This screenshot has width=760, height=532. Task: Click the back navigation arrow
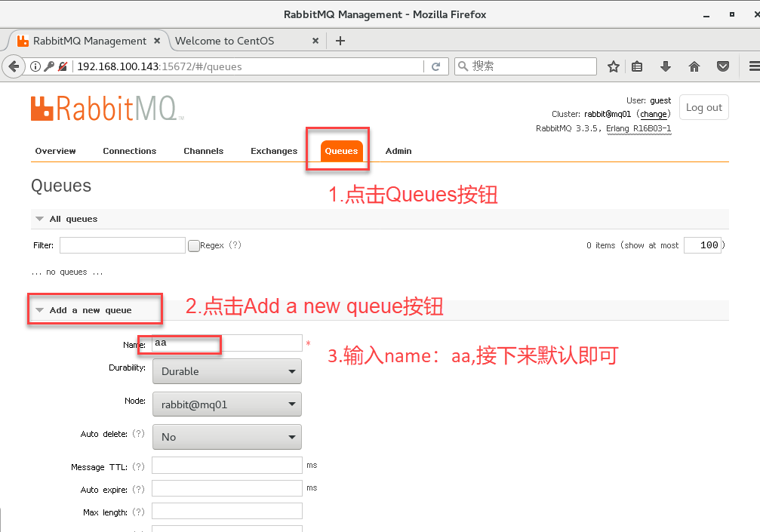tap(14, 66)
